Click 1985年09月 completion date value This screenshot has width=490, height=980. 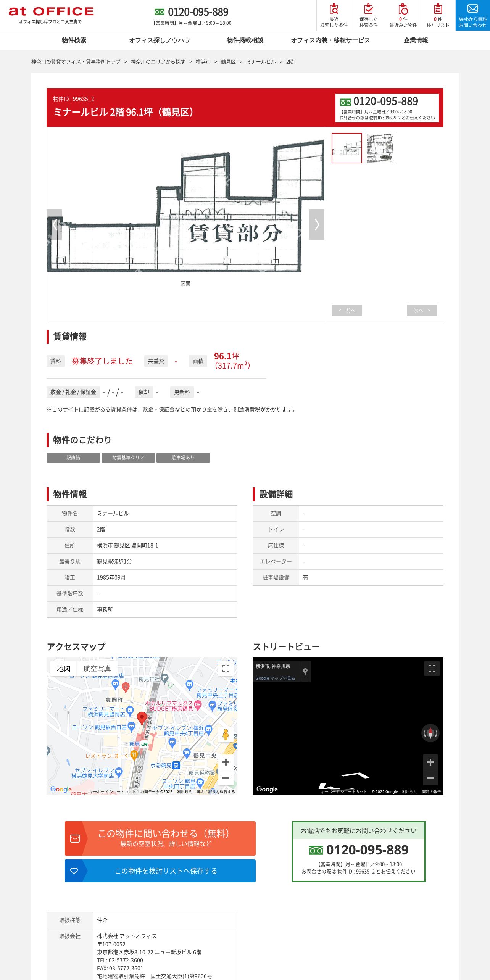[111, 578]
